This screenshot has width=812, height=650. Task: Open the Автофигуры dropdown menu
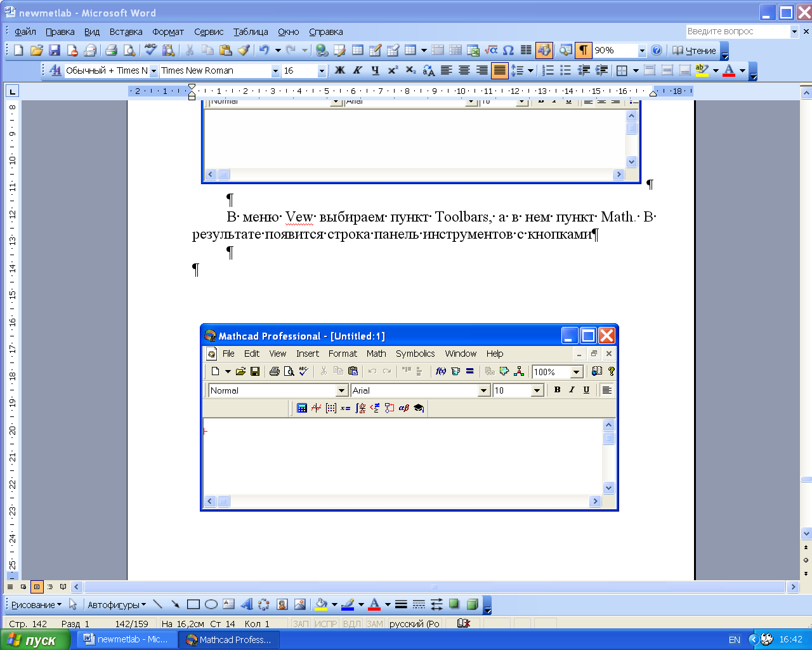117,605
